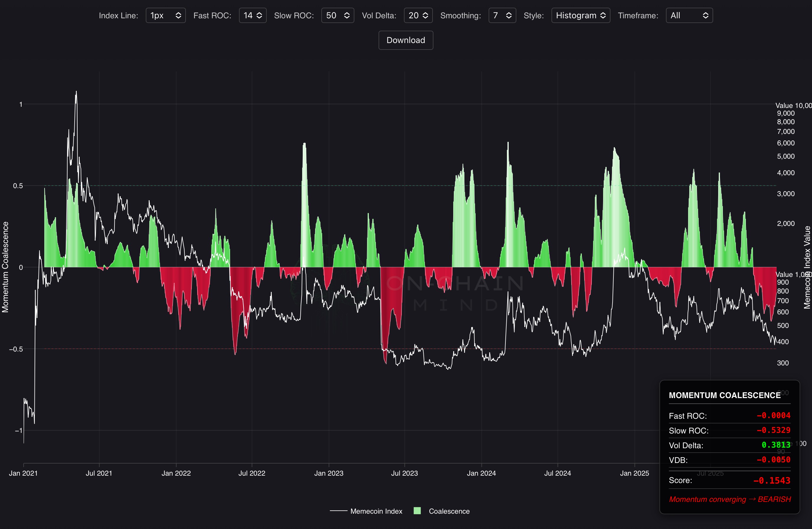Click the MOMENTUM COALESCENCE panel heading
The image size is (812, 529).
[724, 395]
